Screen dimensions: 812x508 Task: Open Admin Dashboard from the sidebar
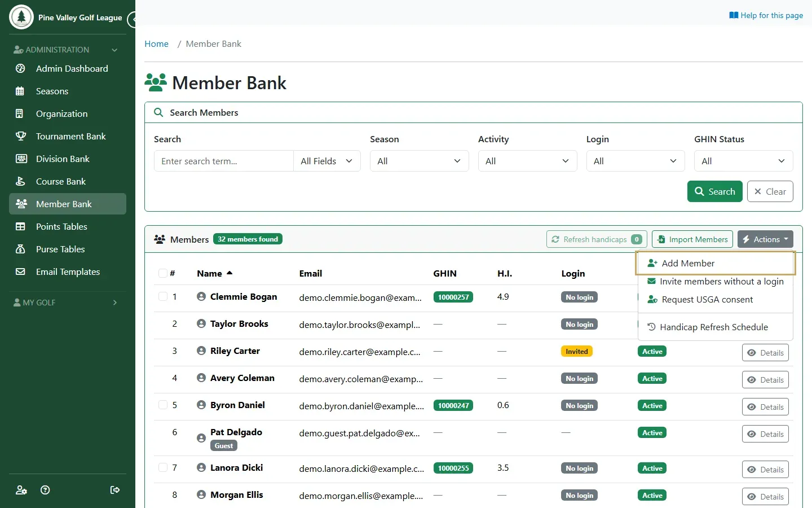coord(68,68)
